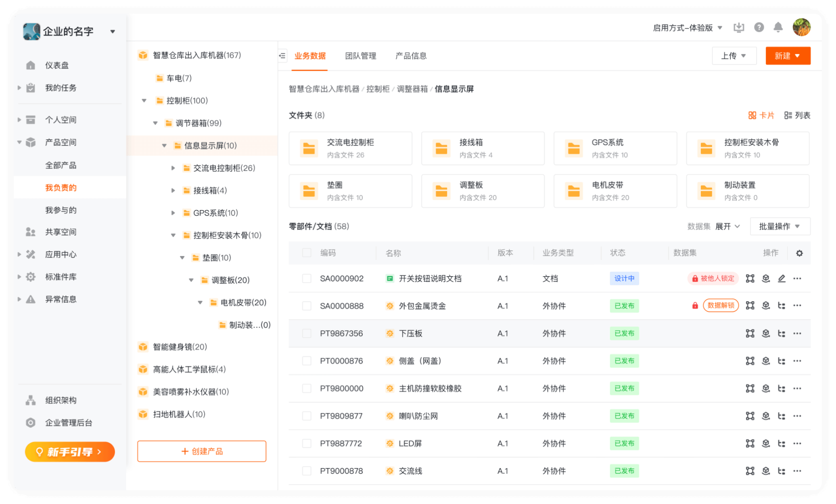The image size is (836, 504).
Task: Open the GPS系统 folder card
Action: (615, 148)
